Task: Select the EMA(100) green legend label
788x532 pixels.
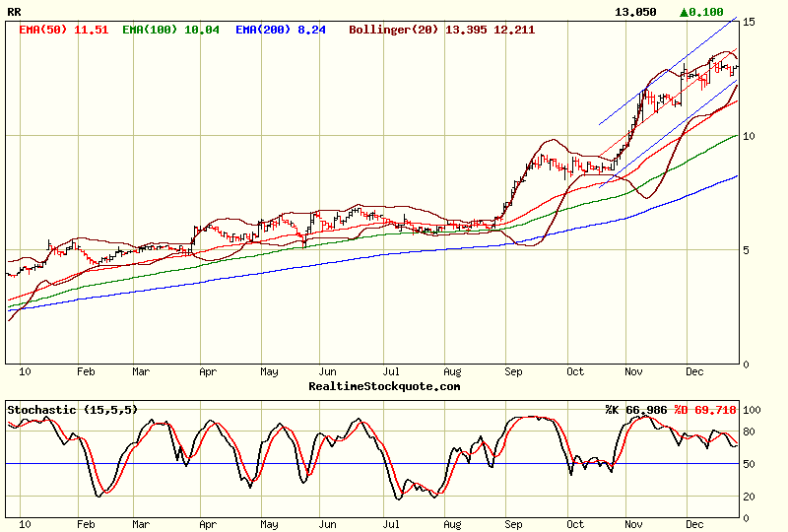Action: [163, 31]
